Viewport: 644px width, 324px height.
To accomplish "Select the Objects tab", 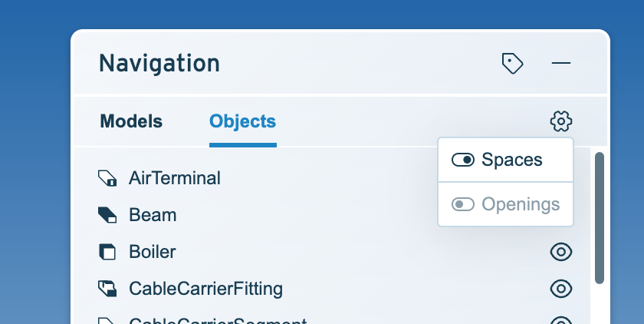I will (x=242, y=121).
